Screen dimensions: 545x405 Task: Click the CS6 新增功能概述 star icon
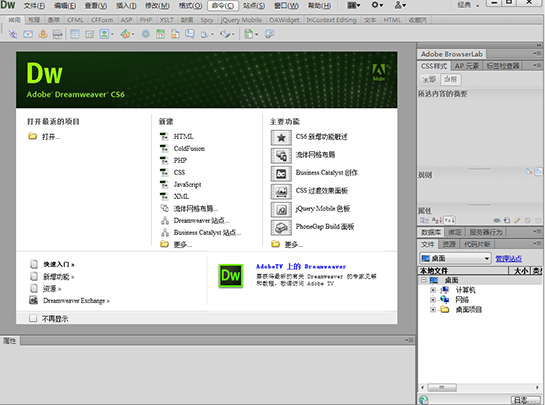(281, 138)
